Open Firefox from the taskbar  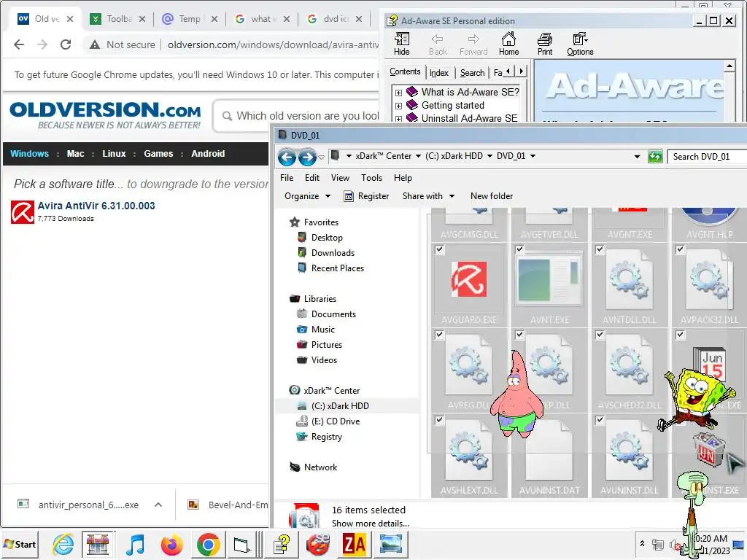pos(171,544)
